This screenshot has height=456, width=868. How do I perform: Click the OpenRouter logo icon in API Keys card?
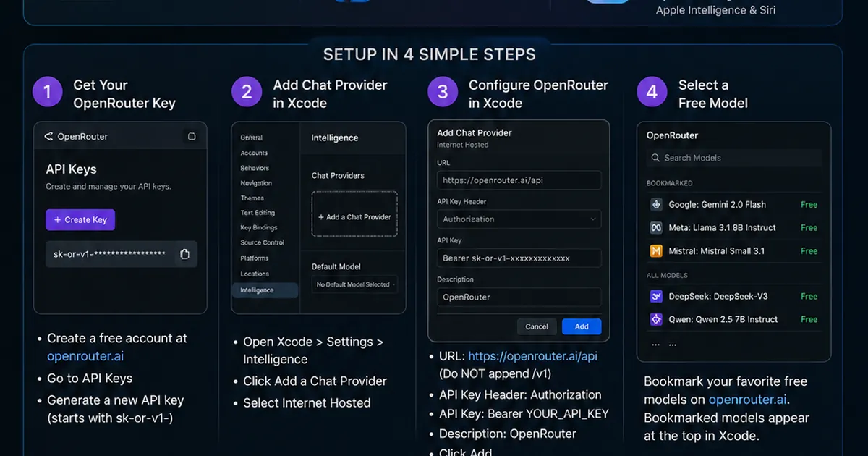48,136
